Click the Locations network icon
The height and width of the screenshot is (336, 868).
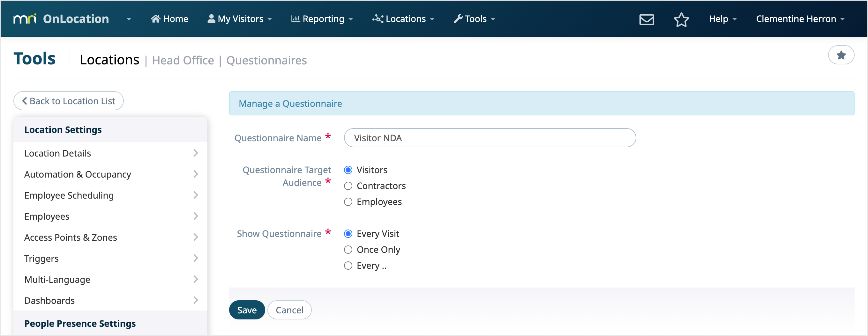pos(378,19)
